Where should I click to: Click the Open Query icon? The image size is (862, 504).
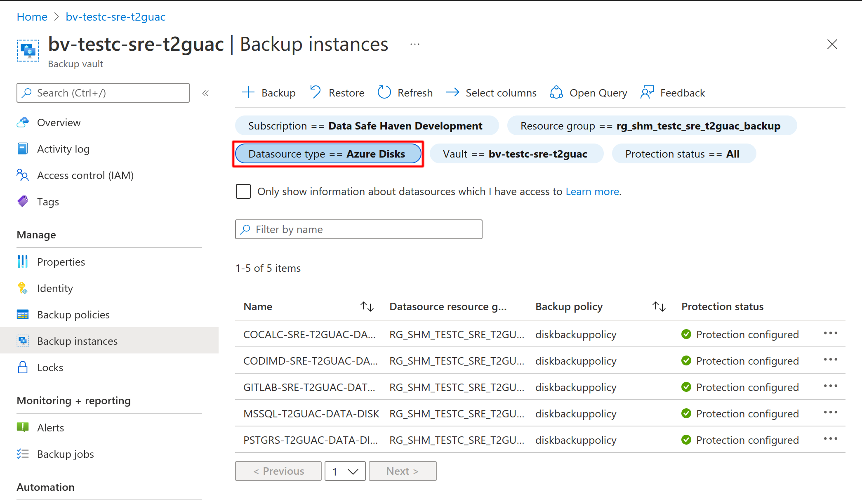tap(556, 92)
